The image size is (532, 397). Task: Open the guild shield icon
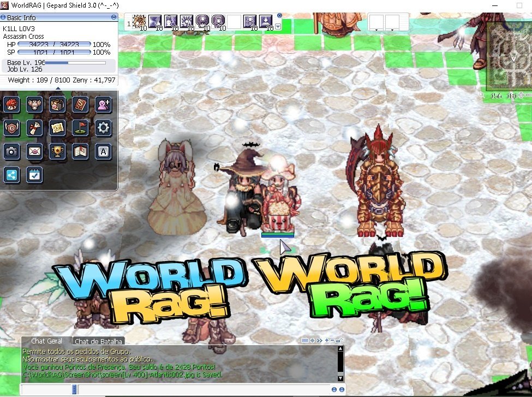click(x=11, y=128)
